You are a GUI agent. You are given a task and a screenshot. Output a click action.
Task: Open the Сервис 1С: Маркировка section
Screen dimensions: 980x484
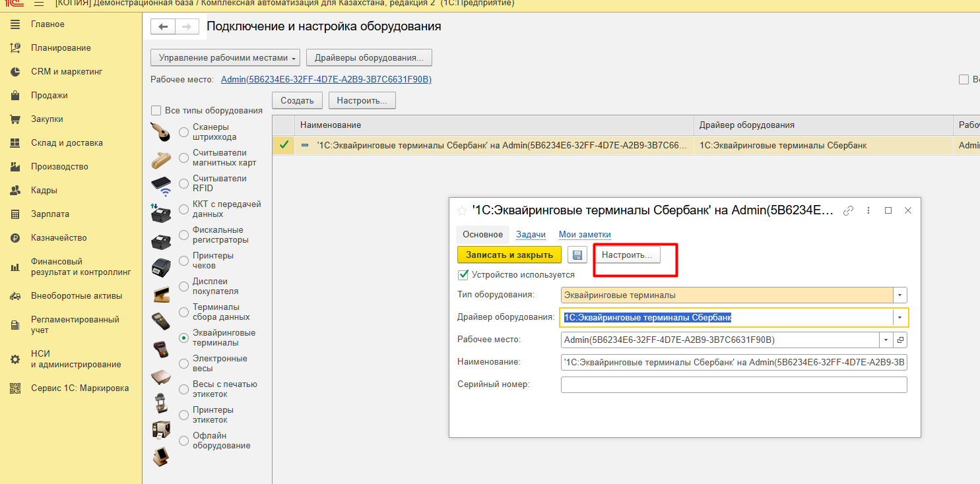pyautogui.click(x=79, y=388)
